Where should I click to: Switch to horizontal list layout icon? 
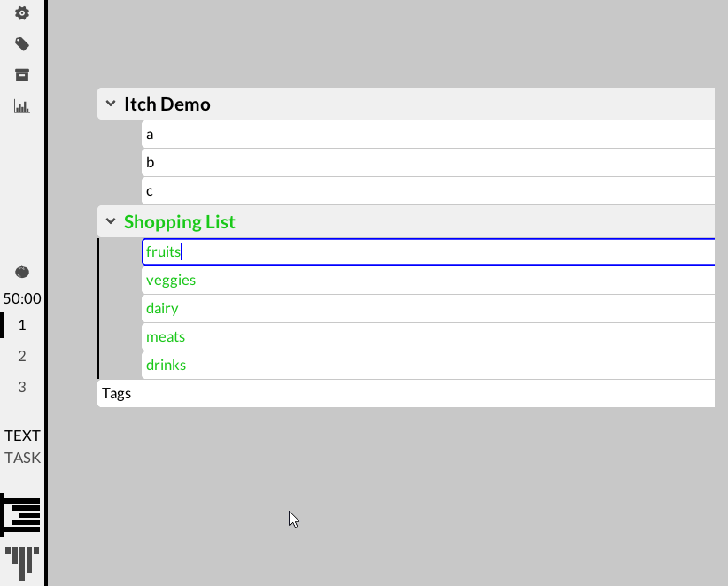tap(22, 515)
